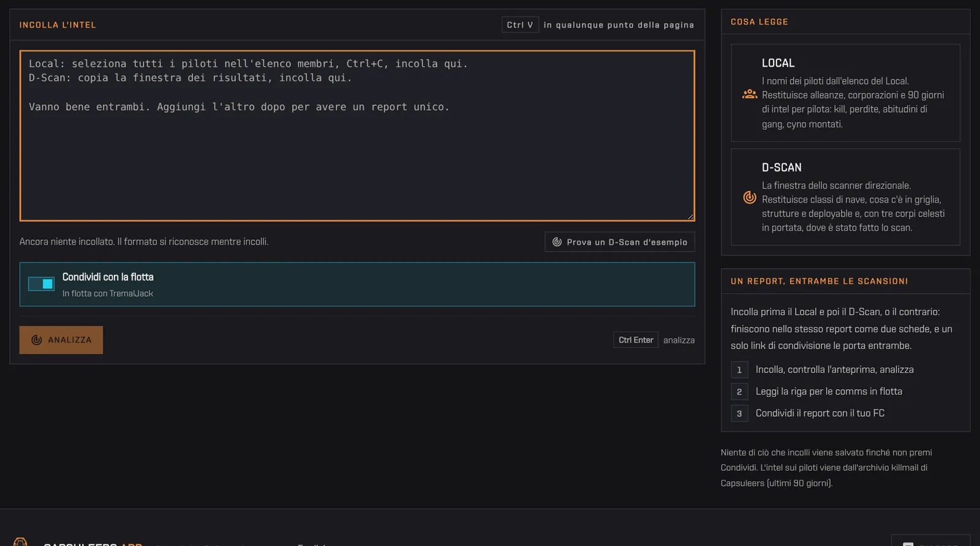Load the Prova un D-Scan d'esempio sample
980x546 pixels.
[x=620, y=242]
